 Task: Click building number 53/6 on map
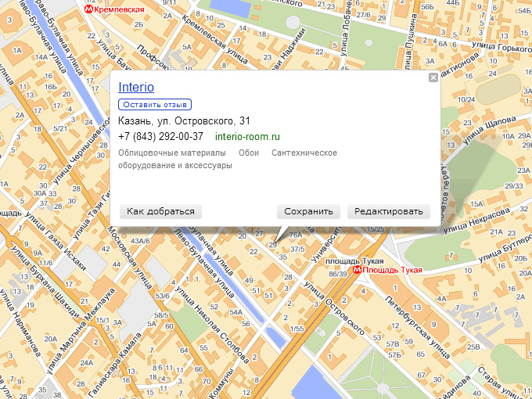(162, 297)
